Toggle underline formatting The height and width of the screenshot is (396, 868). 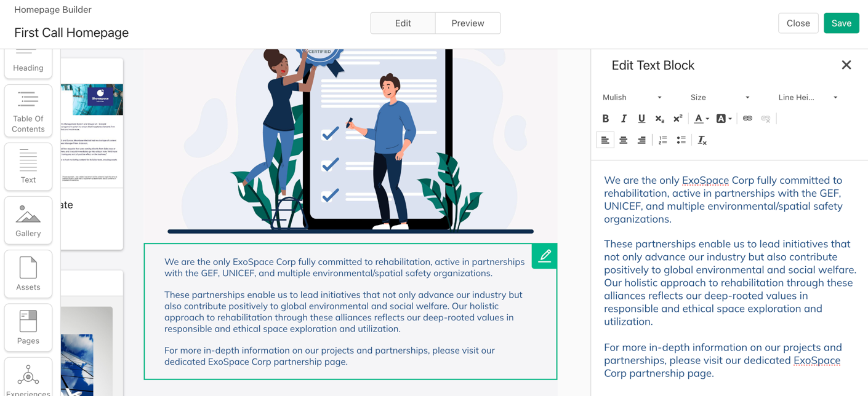641,119
